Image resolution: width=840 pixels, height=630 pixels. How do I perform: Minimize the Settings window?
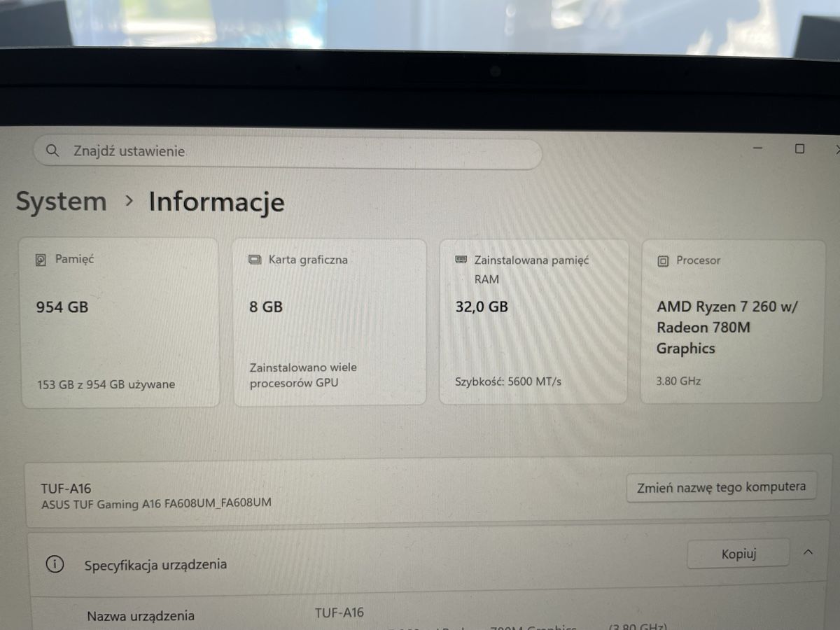pos(758,148)
